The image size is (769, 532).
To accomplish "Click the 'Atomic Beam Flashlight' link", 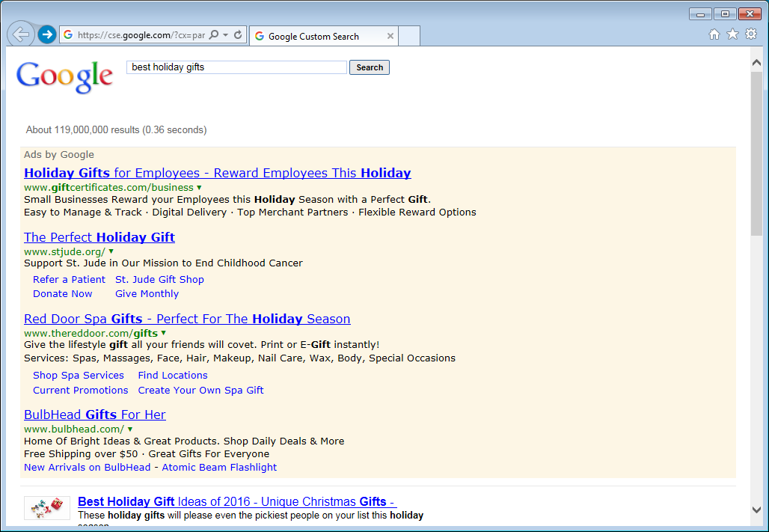I will point(219,467).
